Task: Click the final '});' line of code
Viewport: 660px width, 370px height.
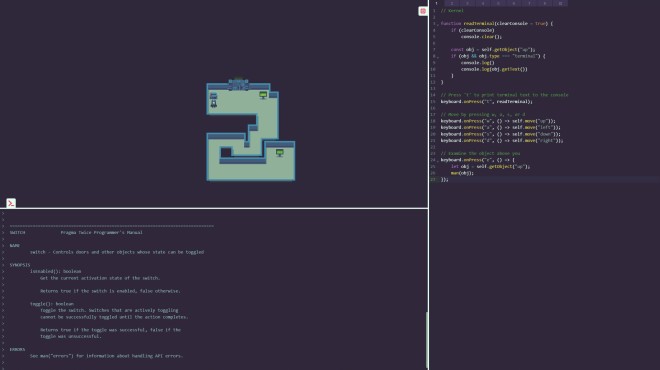Action: pos(444,179)
